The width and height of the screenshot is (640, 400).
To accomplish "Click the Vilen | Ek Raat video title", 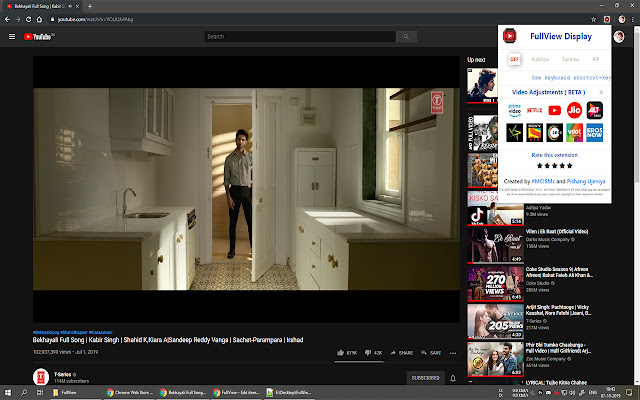I will pyautogui.click(x=557, y=231).
